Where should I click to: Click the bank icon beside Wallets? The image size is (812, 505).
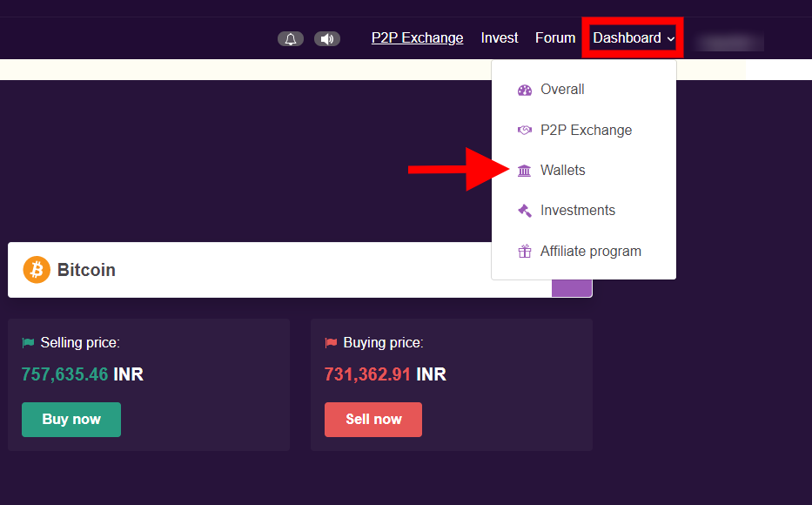click(x=525, y=171)
